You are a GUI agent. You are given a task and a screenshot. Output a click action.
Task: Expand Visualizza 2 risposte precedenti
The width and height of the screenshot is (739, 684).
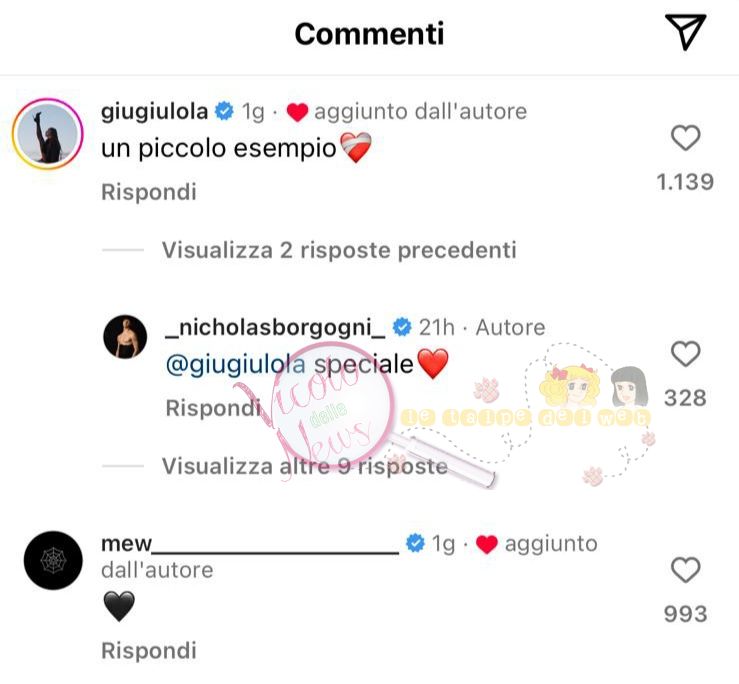point(339,250)
